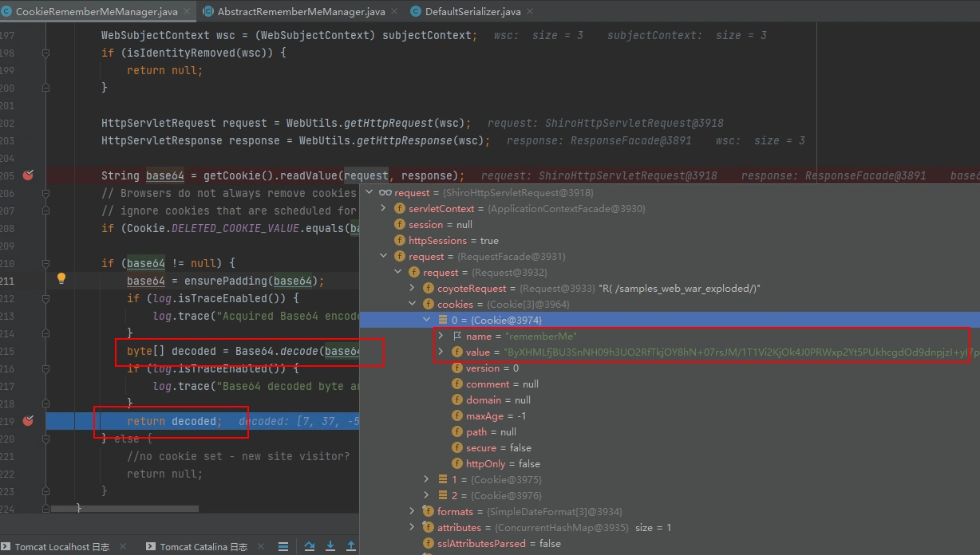Open the DefaultSerializer.java tab
Image resolution: width=980 pixels, height=555 pixels.
(x=472, y=11)
